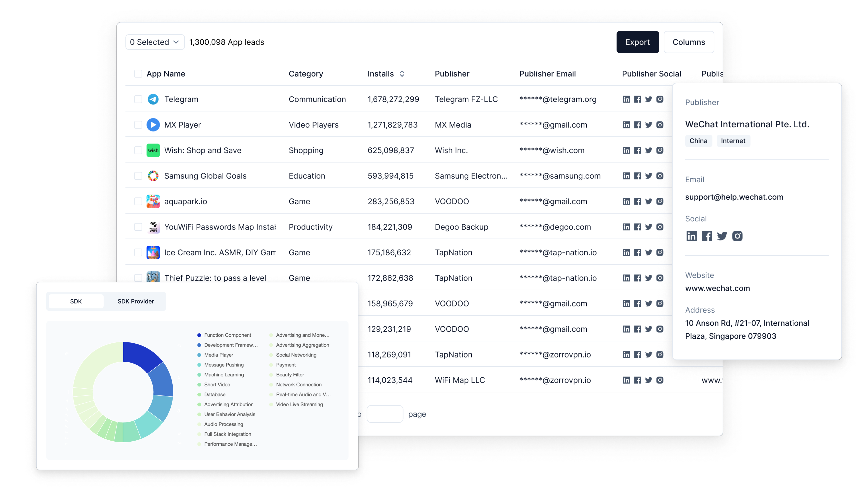This screenshot has height=490, width=868.
Task: Click aquapark.io row Instagram icon
Action: click(x=660, y=201)
